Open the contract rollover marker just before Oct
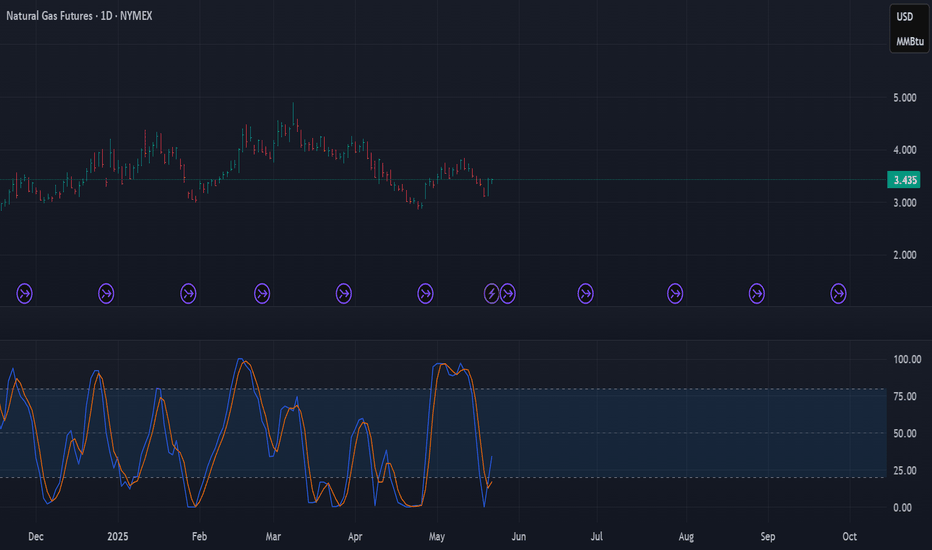Image resolution: width=932 pixels, height=550 pixels. click(838, 294)
